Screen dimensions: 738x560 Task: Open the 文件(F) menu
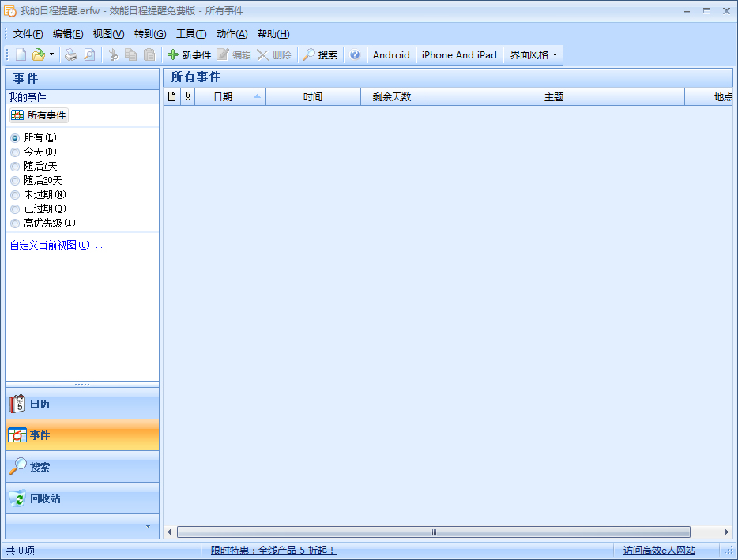(x=28, y=34)
